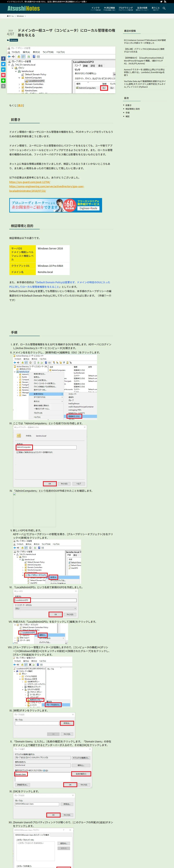Go to AtsushiNotes home via site logo
Viewport: 174px width, 868px height.
(x=24, y=8)
